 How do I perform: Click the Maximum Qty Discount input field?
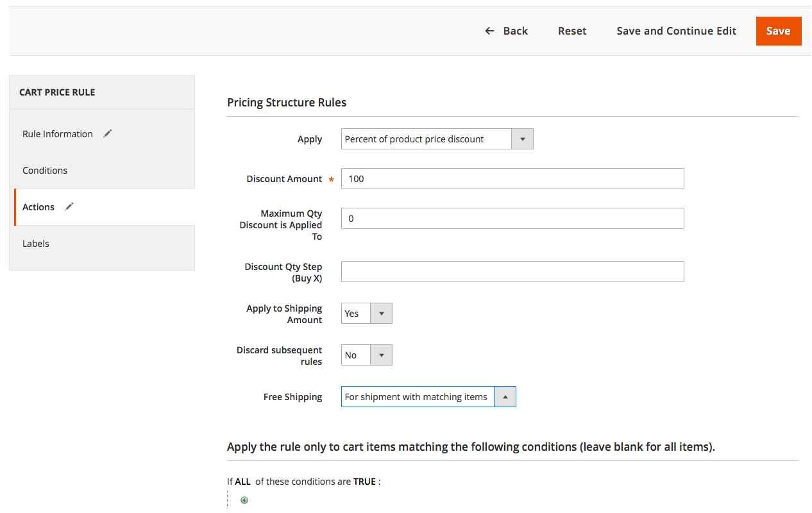click(x=512, y=219)
